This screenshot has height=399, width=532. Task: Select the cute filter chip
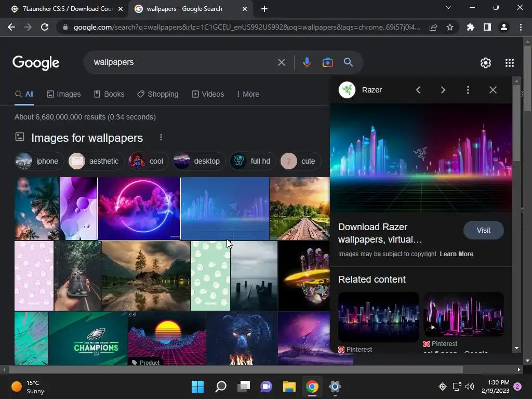(x=300, y=161)
